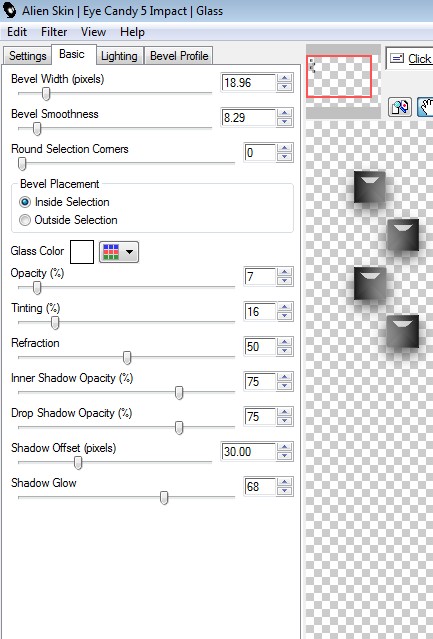Open the View menu
Screen dimensions: 433x639
click(93, 32)
